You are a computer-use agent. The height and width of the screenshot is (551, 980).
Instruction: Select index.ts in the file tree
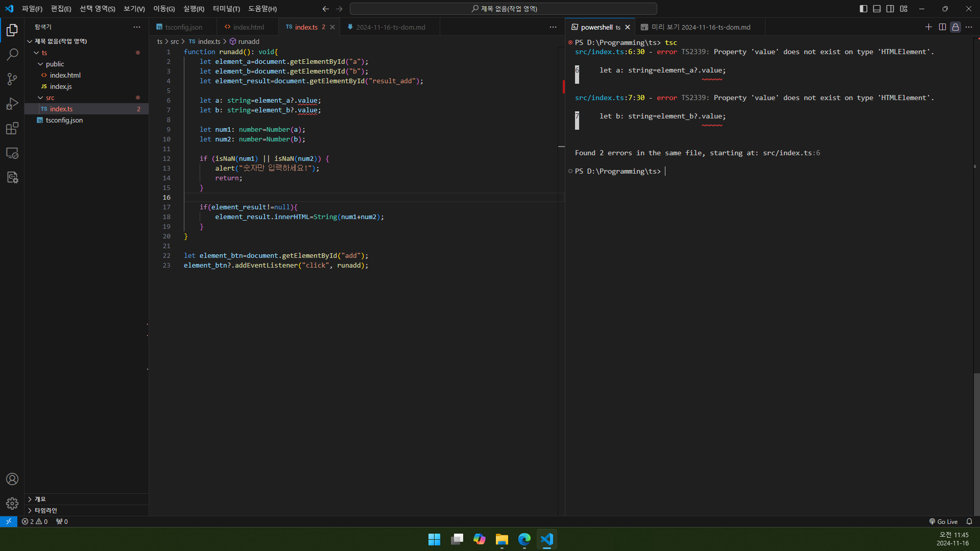(x=87, y=109)
